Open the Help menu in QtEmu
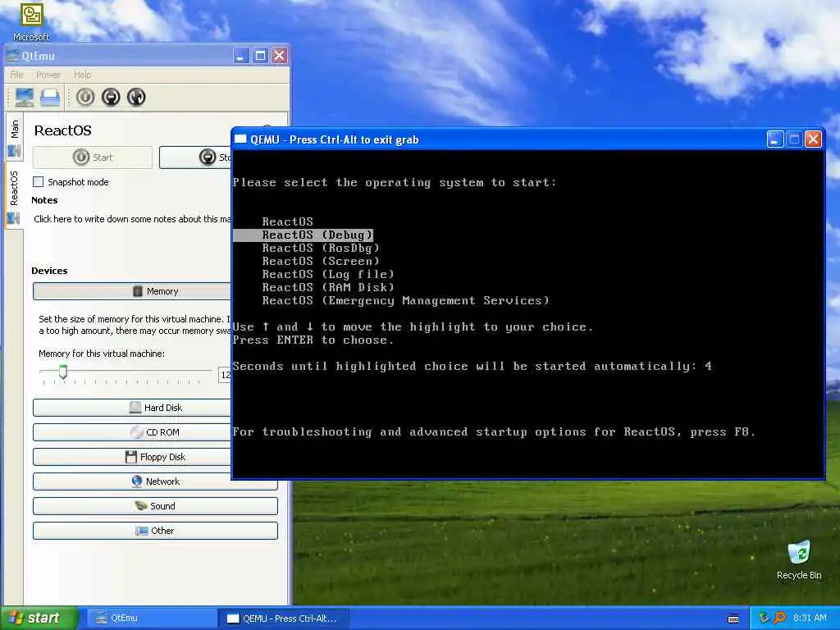 [x=82, y=75]
